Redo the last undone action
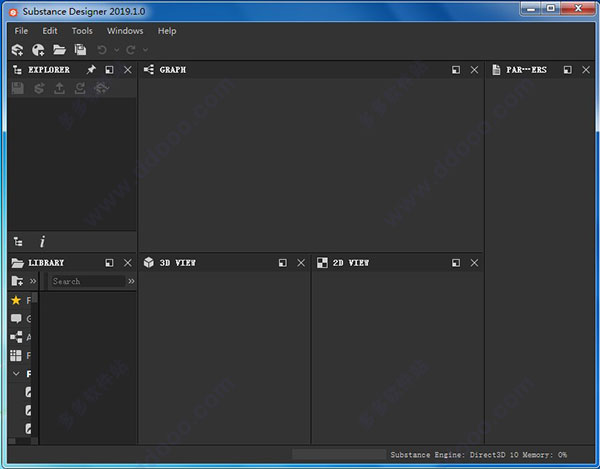600x469 pixels. (x=131, y=50)
